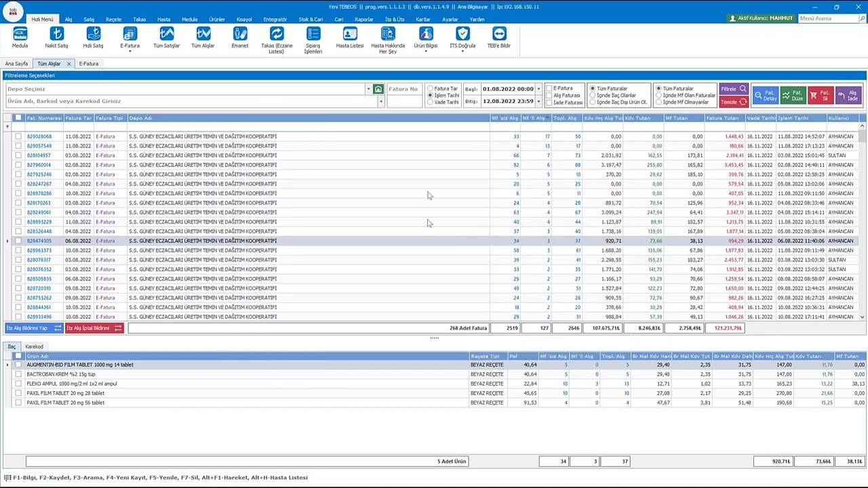
Task: Sort by Fat. Numarası column header
Action: point(44,118)
